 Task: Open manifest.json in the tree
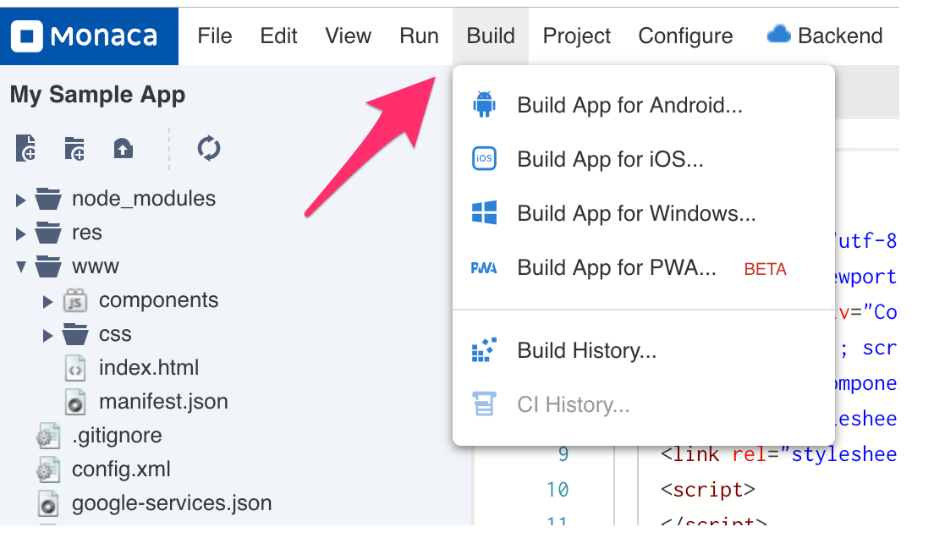pos(163,402)
